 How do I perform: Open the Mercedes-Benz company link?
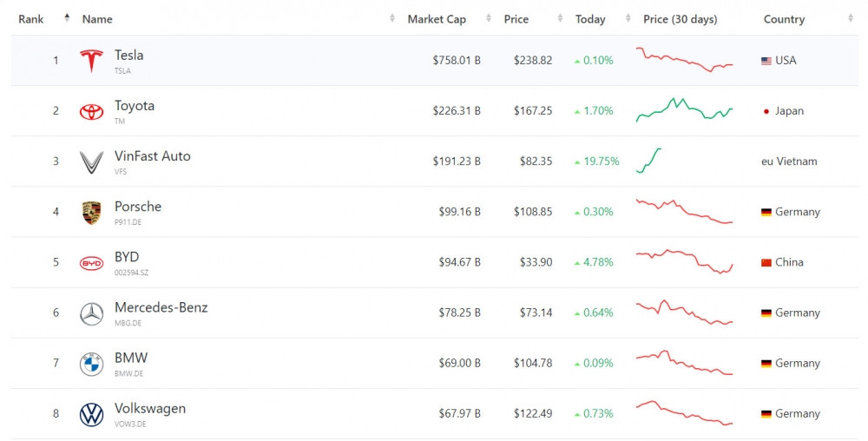[161, 307]
